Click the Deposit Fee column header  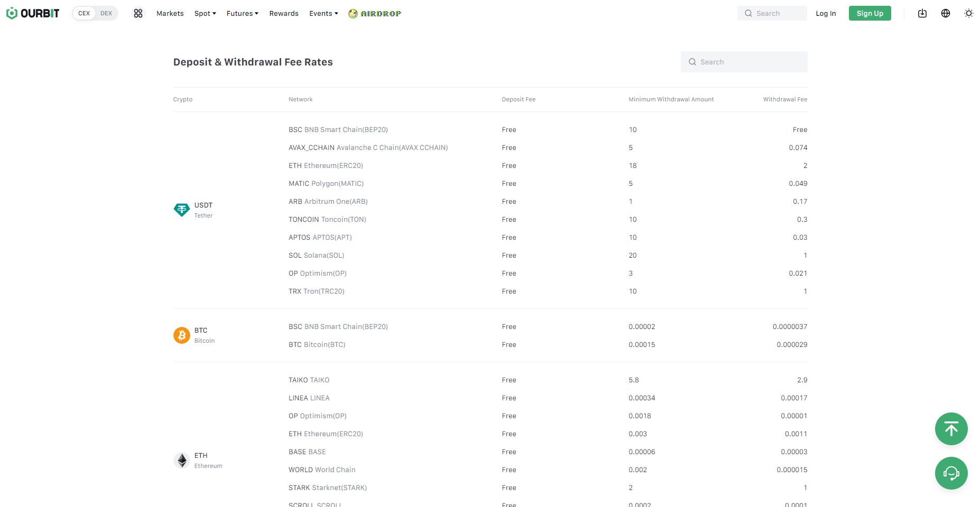[x=519, y=99]
